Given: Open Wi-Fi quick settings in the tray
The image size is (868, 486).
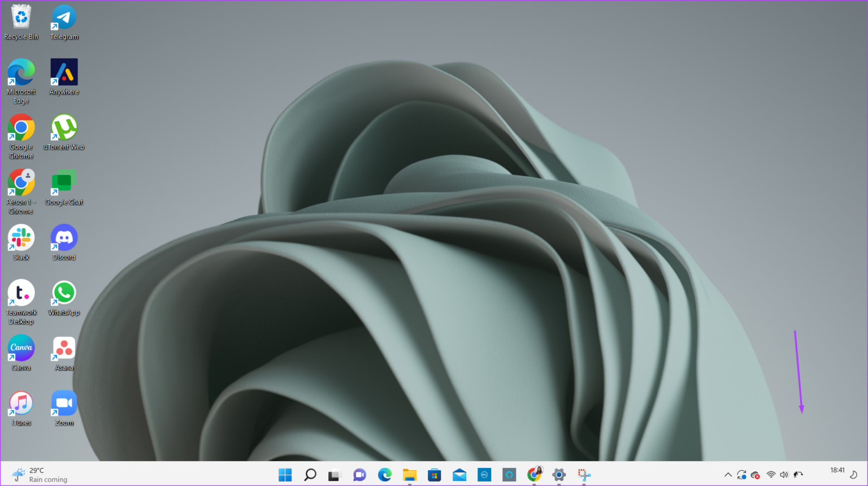Looking at the screenshot, I should click(x=771, y=475).
